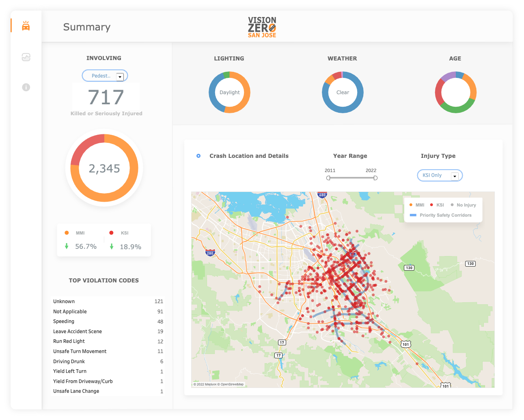
Task: Click the TOP VIOLATION CODES heading
Action: (x=104, y=280)
